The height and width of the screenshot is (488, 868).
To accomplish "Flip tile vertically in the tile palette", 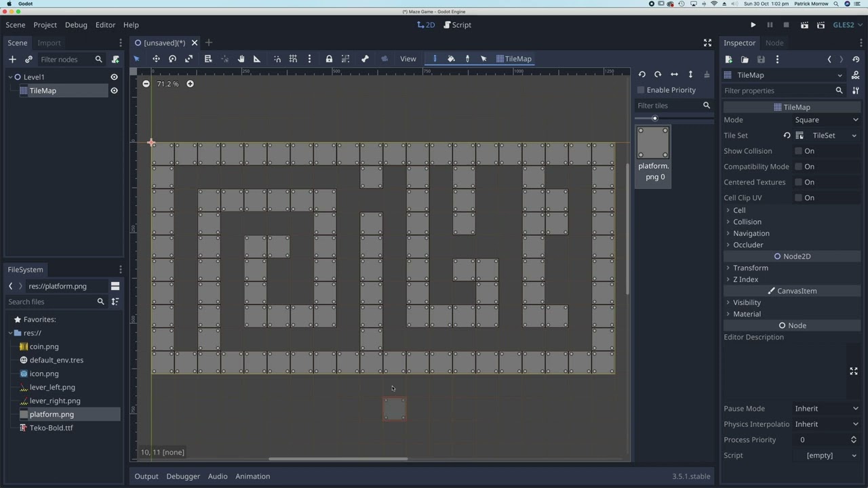I will pyautogui.click(x=690, y=75).
